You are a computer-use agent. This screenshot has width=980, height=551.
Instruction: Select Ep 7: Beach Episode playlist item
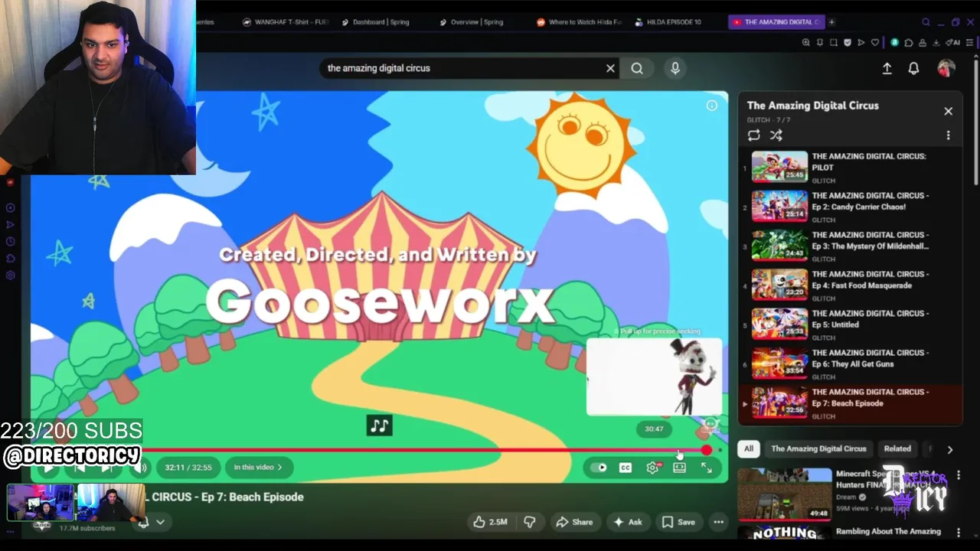click(850, 403)
